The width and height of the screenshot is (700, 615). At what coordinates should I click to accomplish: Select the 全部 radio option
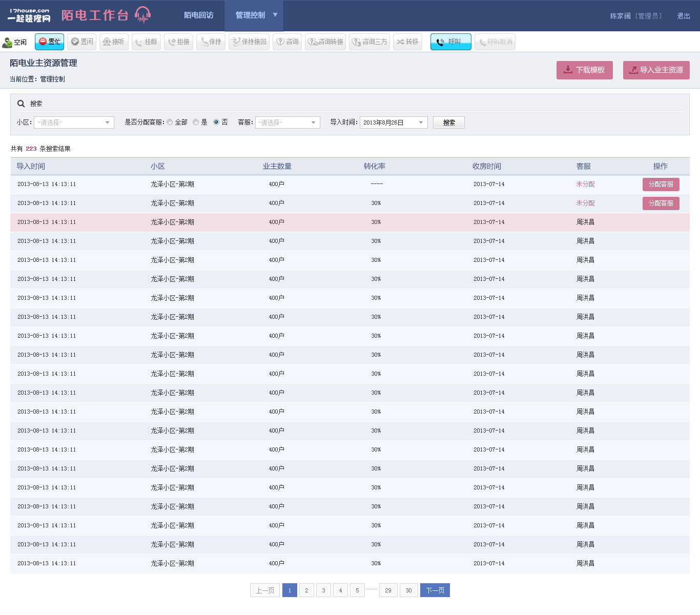[x=170, y=122]
